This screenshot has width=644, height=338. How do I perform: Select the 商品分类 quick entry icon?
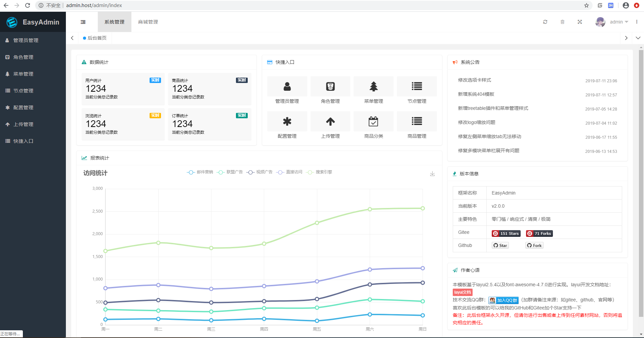[373, 121]
